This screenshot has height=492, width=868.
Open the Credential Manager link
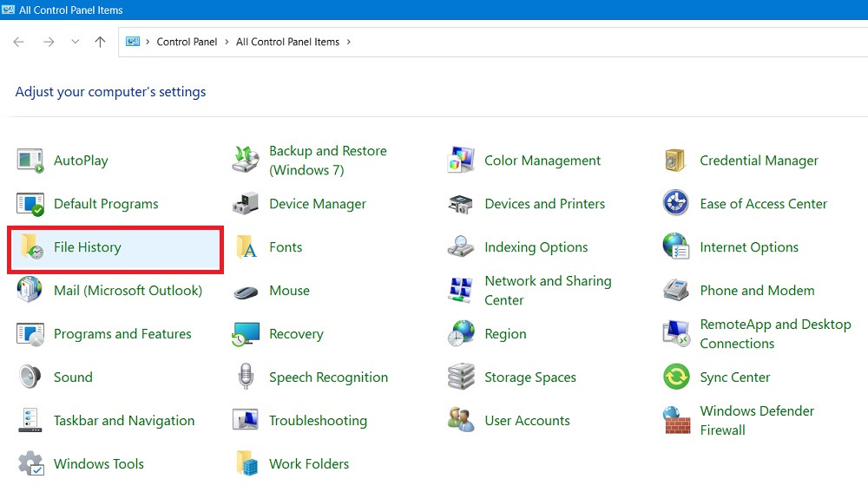point(759,161)
